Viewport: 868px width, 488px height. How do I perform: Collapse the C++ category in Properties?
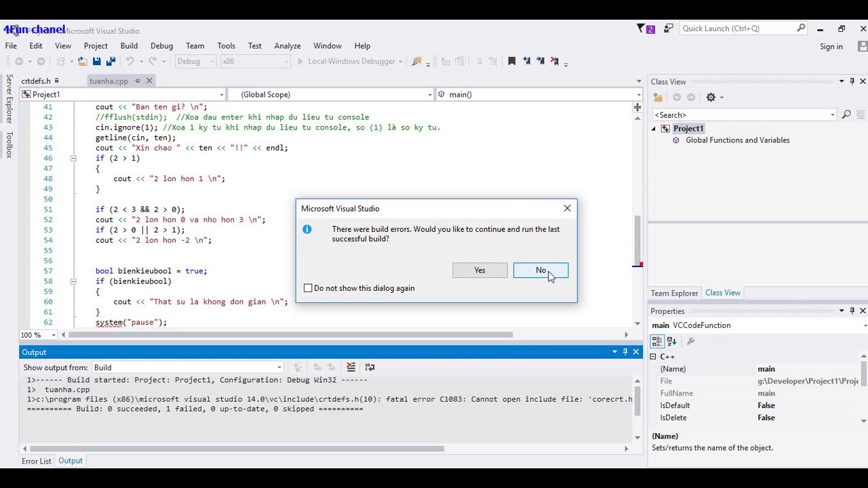(x=654, y=357)
